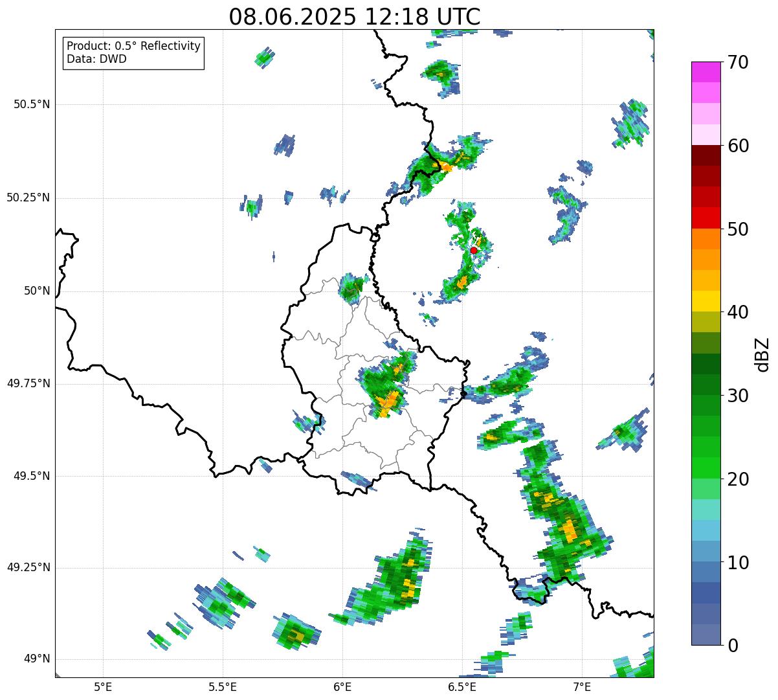This screenshot has width=778, height=700.
Task: Click the 5°E longitude label
Action: [x=103, y=687]
